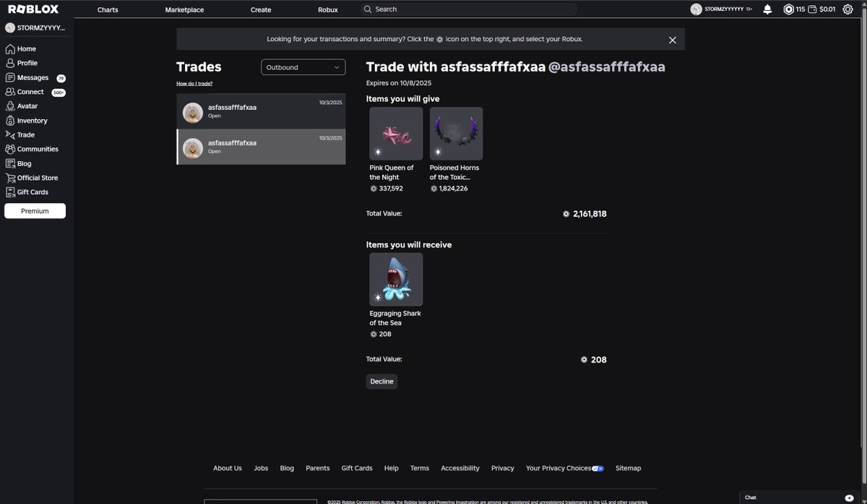Click the 1,824,226 item value

point(454,188)
